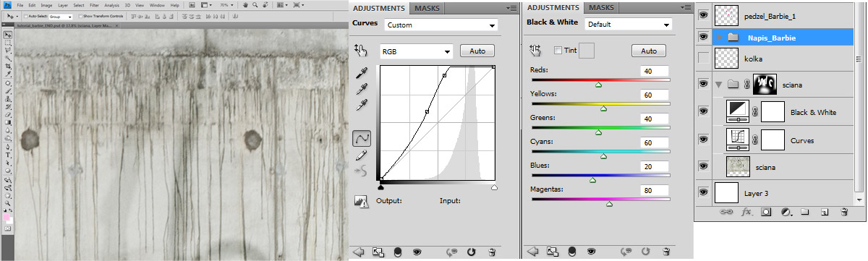This screenshot has height=261, width=868.
Task: Click Auto button in Curves panel
Action: point(477,51)
